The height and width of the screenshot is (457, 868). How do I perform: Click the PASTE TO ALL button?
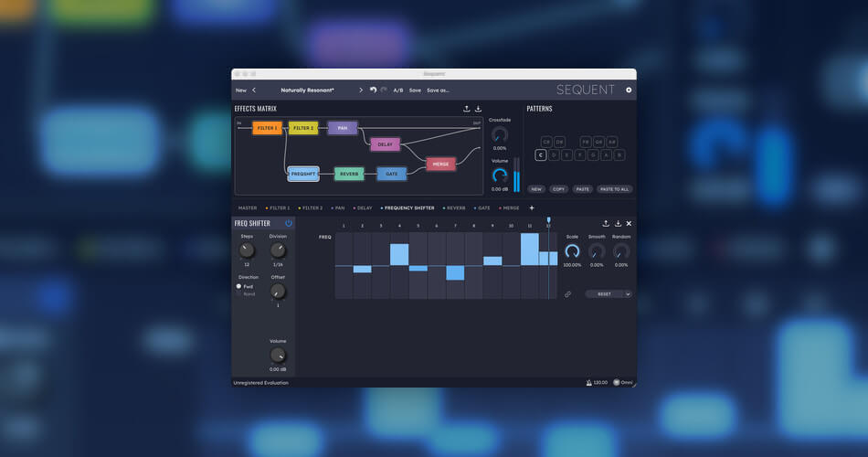click(x=614, y=189)
